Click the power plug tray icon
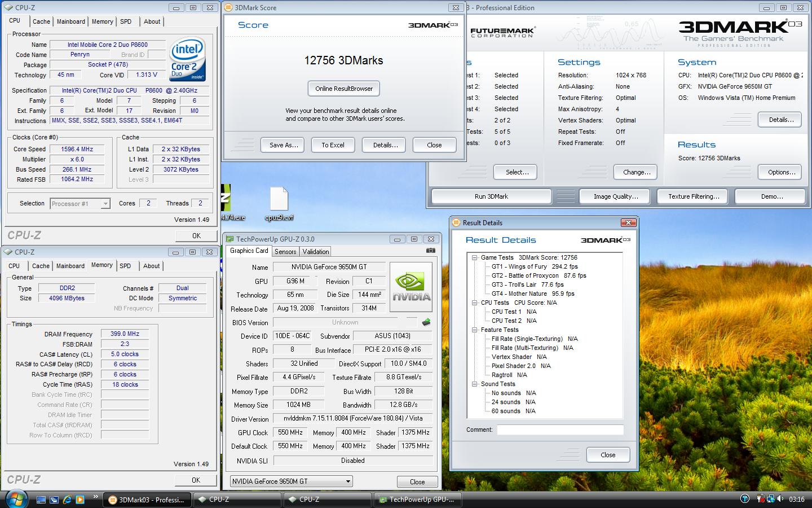The width and height of the screenshot is (812, 508). click(x=761, y=499)
